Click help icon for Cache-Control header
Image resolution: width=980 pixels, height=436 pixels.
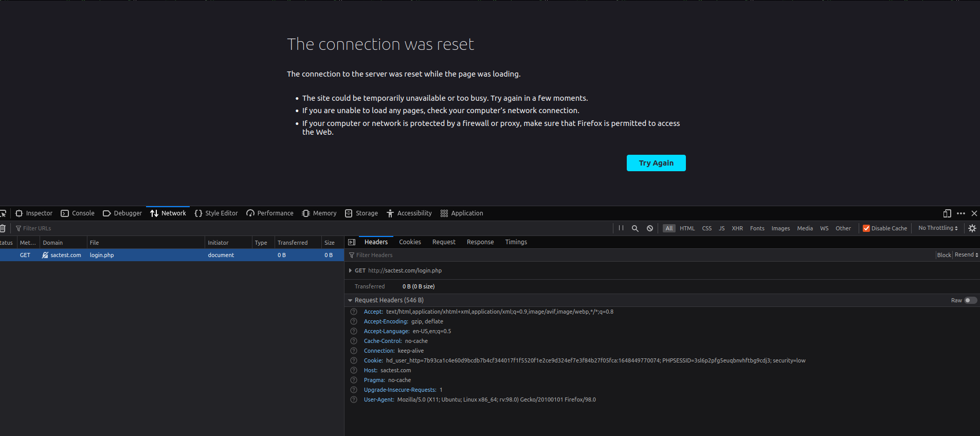tap(354, 341)
